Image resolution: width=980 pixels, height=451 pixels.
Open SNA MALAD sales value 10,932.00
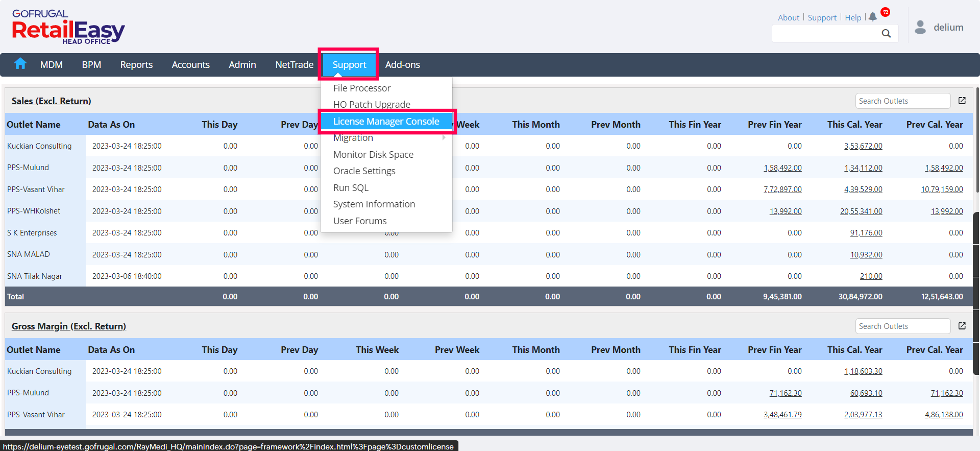(866, 255)
